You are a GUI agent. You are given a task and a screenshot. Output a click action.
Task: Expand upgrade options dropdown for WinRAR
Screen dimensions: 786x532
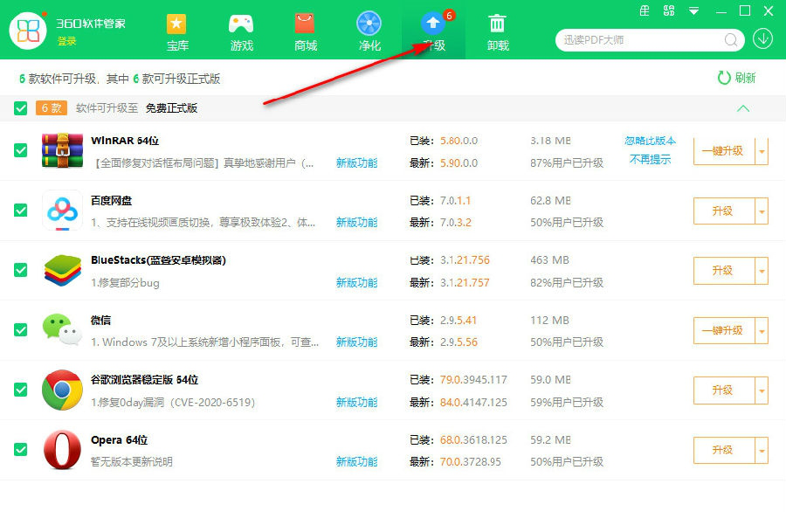click(762, 151)
